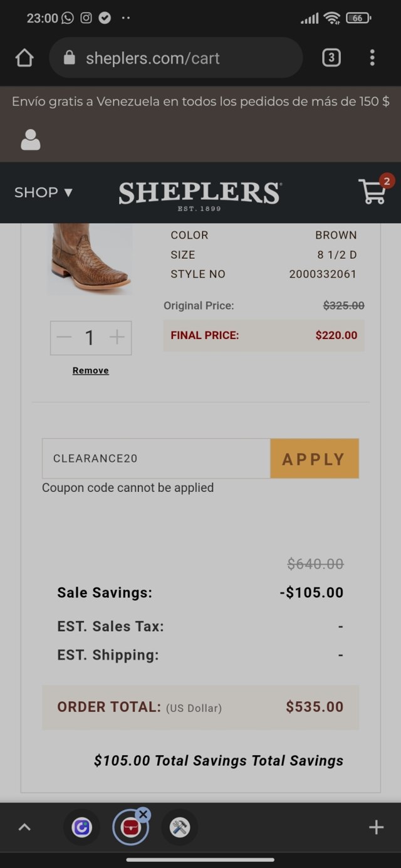Screen dimensions: 401x868
Task: Tap the sheplers.com/cart address bar
Action: click(x=175, y=58)
